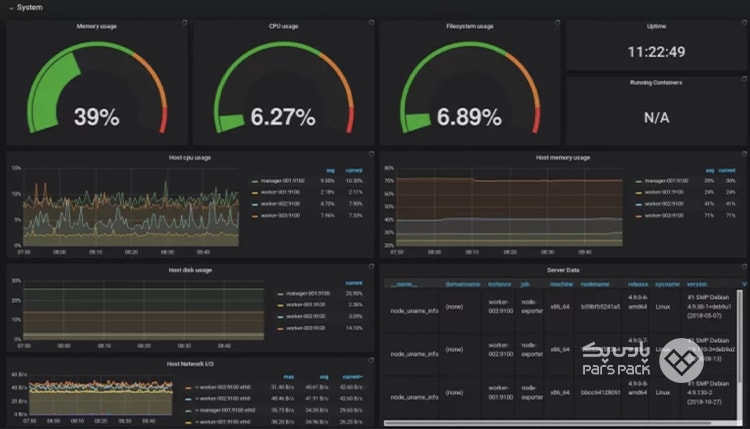
Task: Click the corner icon of Host Network I/O panel
Action: pyautogui.click(x=371, y=360)
